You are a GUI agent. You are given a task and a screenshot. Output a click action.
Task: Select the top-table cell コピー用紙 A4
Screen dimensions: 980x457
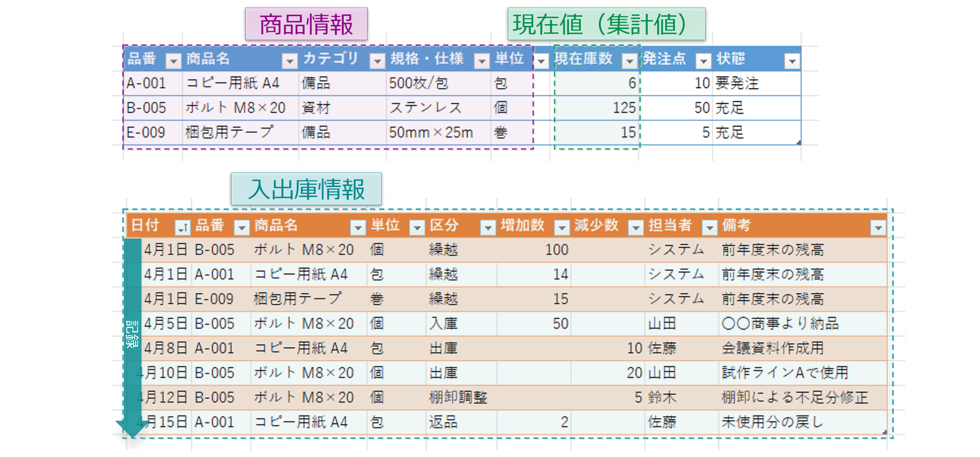(240, 83)
